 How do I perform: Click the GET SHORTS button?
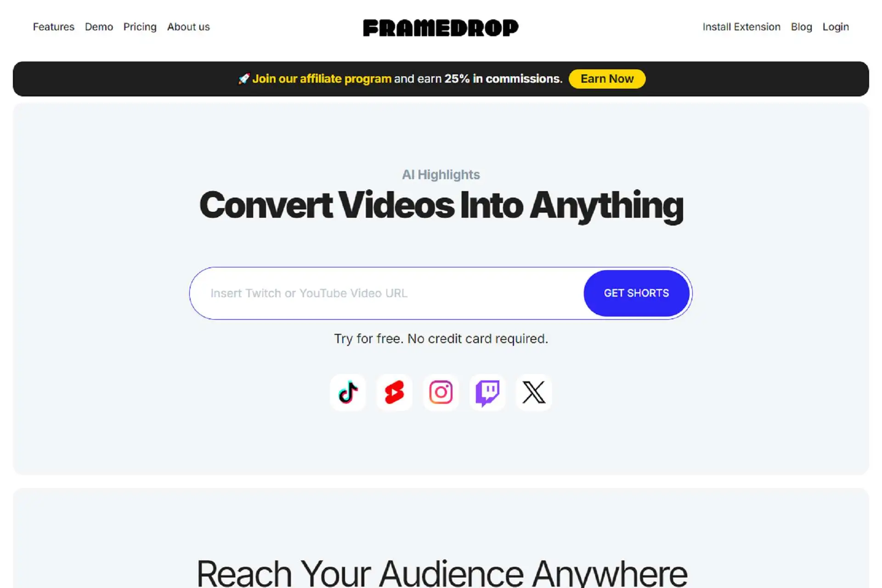pyautogui.click(x=636, y=293)
